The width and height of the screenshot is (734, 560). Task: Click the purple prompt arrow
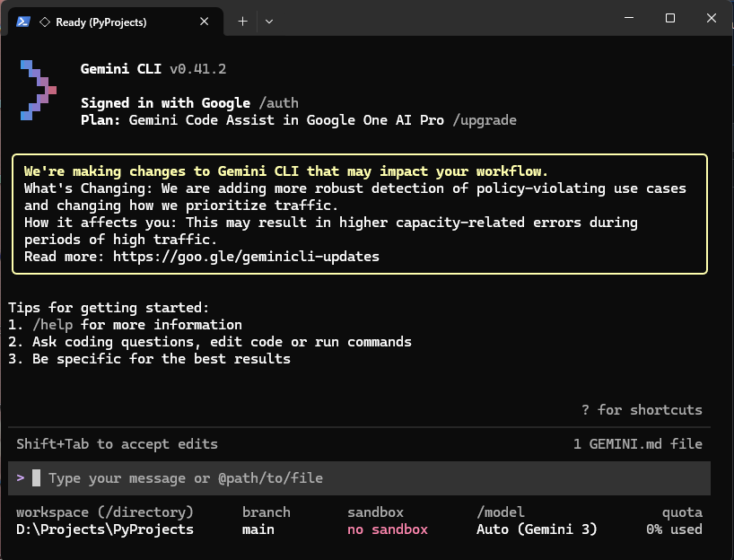point(20,478)
